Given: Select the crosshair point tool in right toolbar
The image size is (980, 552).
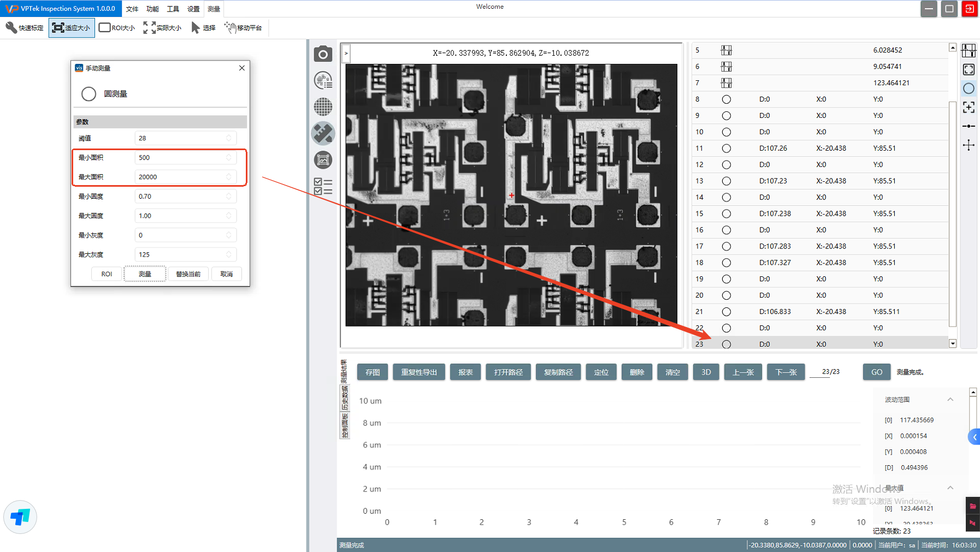Looking at the screenshot, I should pyautogui.click(x=969, y=145).
